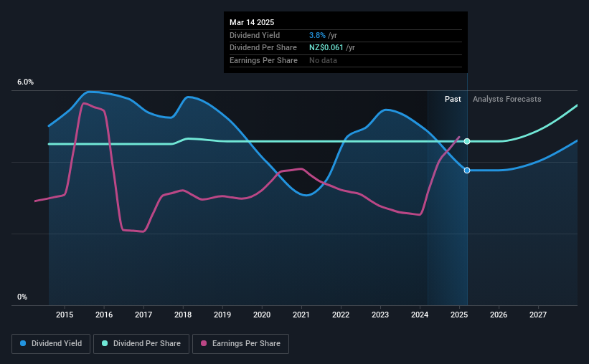Click the NZ$0.061 dividend per share value
The height and width of the screenshot is (364, 589).
(326, 48)
